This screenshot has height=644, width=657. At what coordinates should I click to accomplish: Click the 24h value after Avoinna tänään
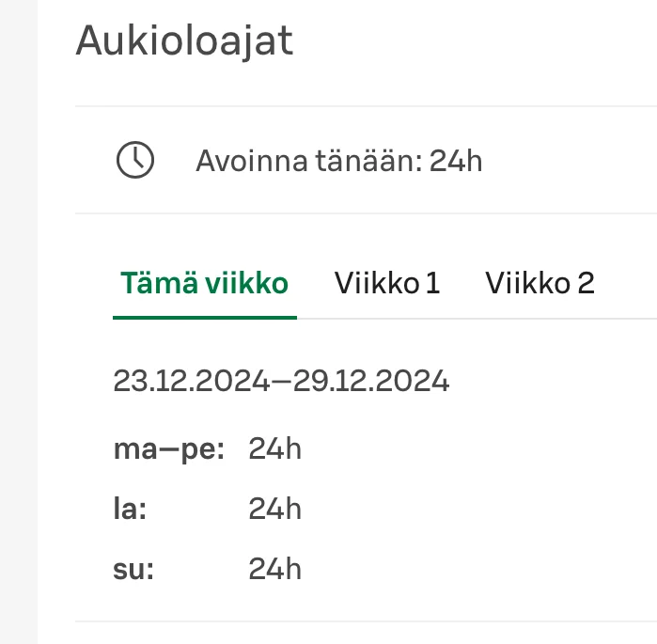(x=456, y=162)
